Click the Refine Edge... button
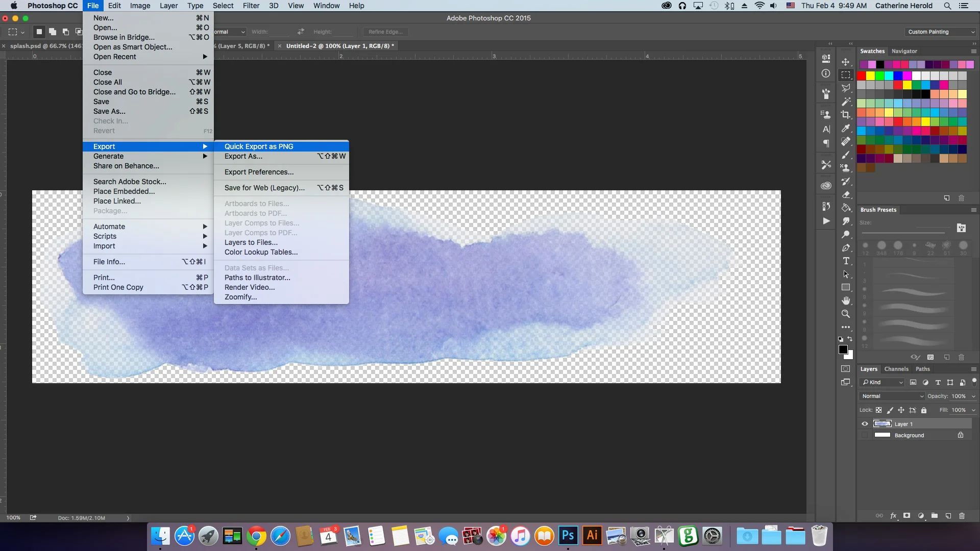The image size is (980, 551). pos(385,32)
